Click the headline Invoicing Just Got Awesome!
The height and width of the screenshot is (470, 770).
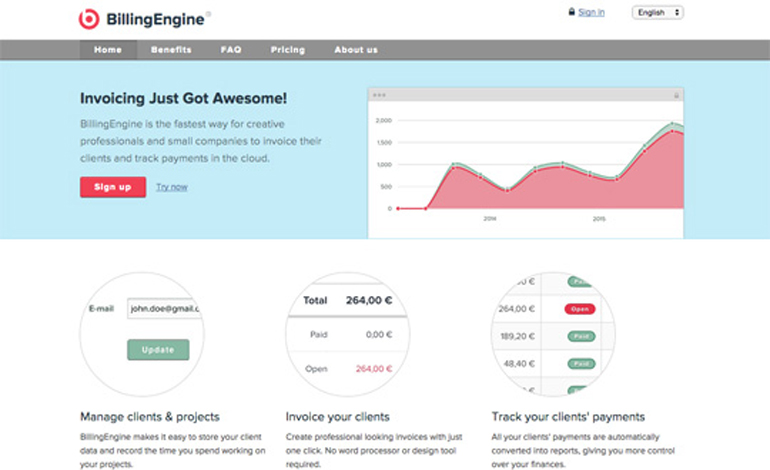(184, 98)
